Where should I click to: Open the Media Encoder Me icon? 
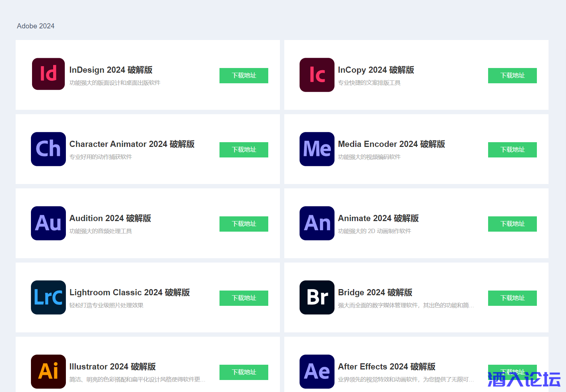[317, 149]
